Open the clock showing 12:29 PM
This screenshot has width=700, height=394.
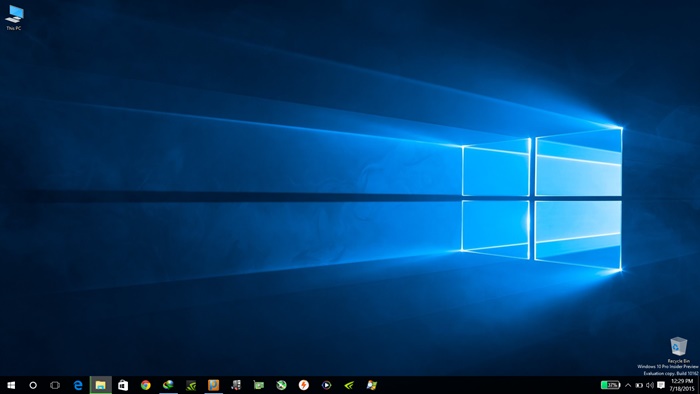pos(682,385)
